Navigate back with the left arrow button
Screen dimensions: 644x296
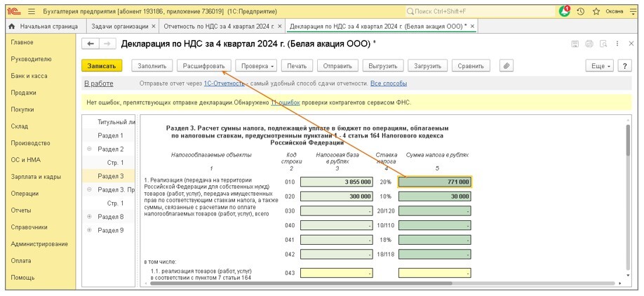click(x=90, y=44)
